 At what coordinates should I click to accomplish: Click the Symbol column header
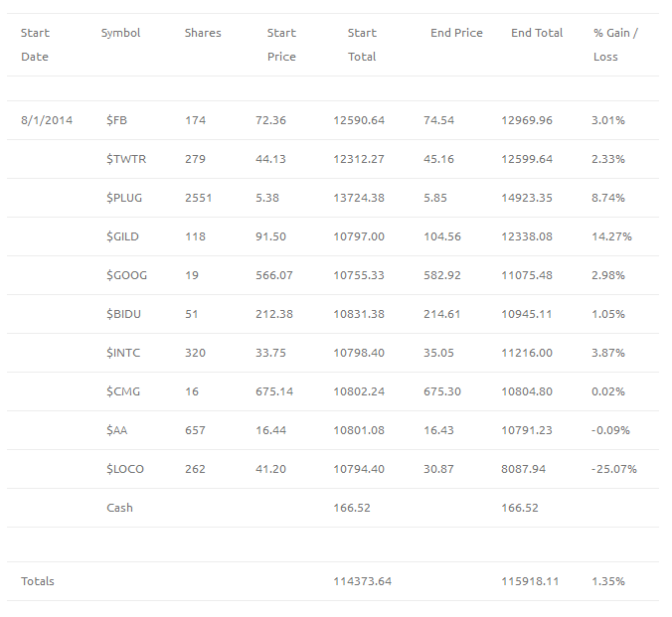(120, 33)
